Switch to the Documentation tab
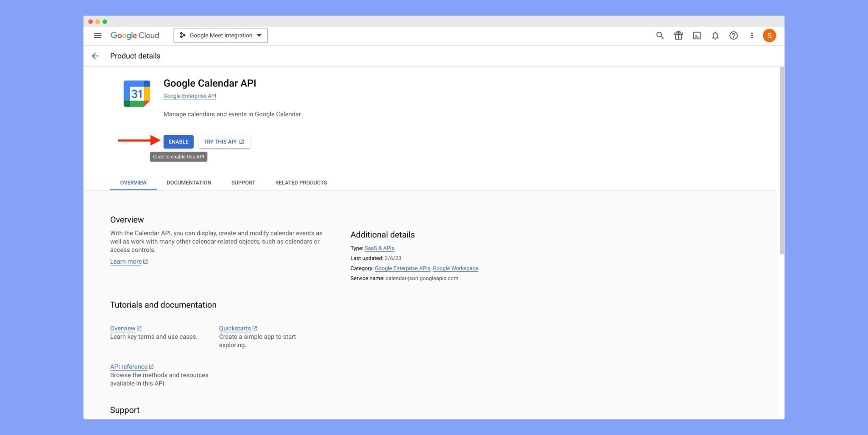 point(189,183)
